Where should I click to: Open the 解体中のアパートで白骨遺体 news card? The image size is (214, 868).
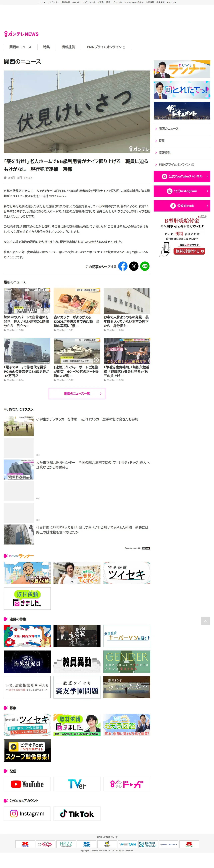point(27,310)
